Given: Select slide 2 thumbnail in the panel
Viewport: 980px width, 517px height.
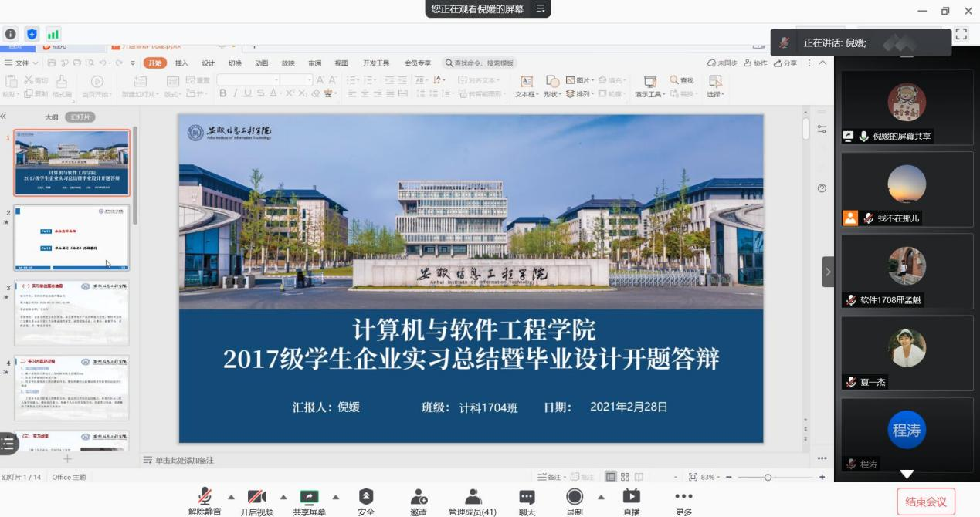Looking at the screenshot, I should click(71, 238).
